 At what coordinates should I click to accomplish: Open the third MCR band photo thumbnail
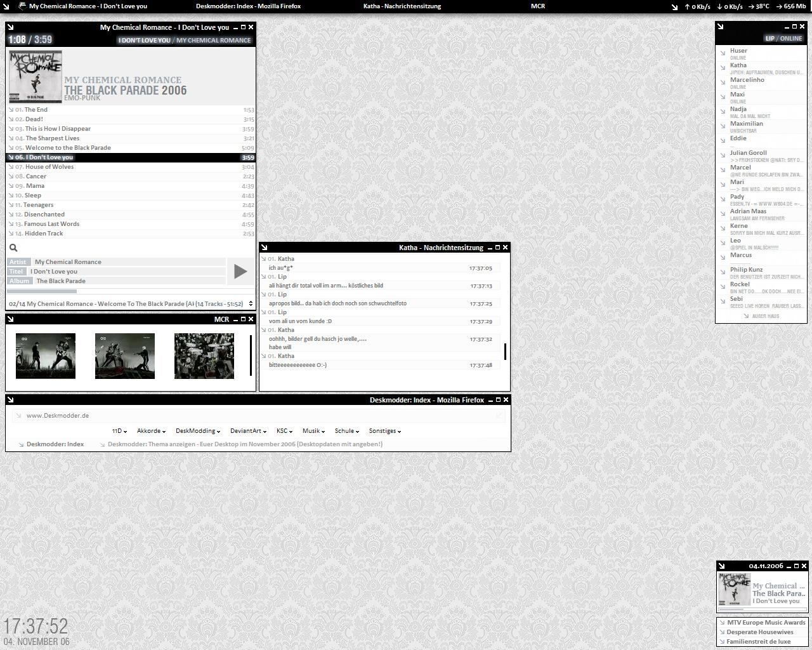click(204, 356)
